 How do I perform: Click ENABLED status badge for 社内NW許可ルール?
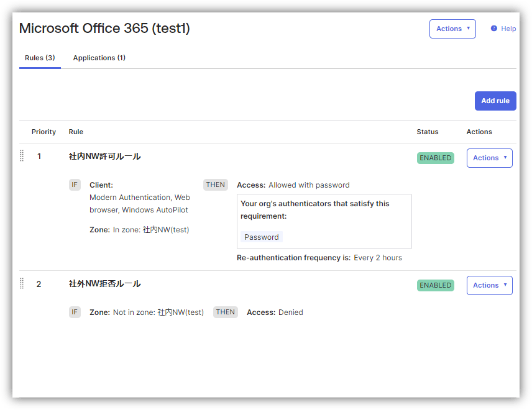click(x=436, y=158)
